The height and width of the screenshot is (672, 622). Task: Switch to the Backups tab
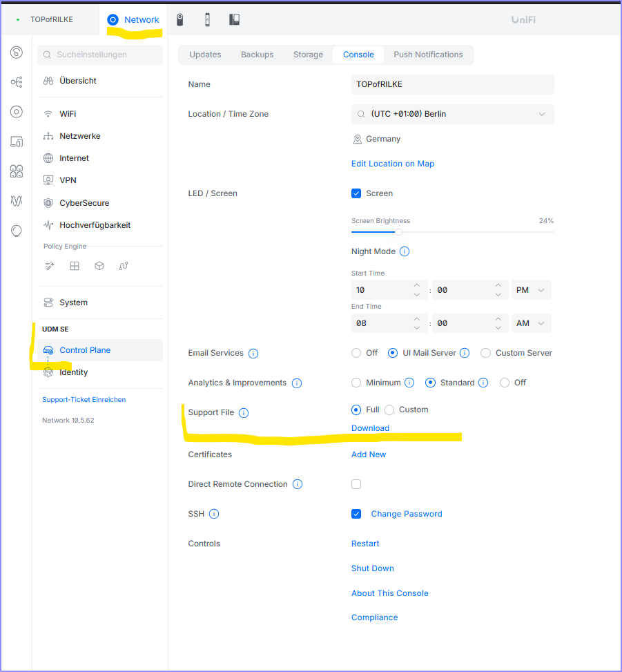click(x=257, y=55)
